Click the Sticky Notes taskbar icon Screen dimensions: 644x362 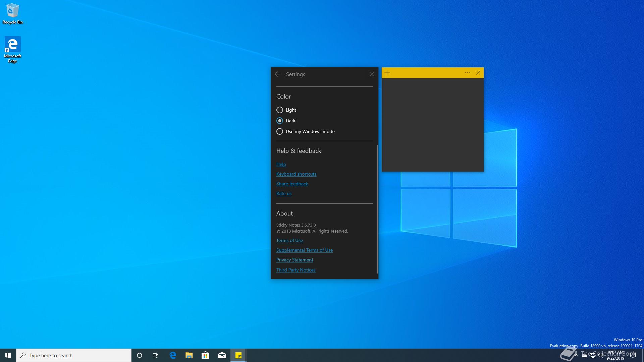click(238, 355)
